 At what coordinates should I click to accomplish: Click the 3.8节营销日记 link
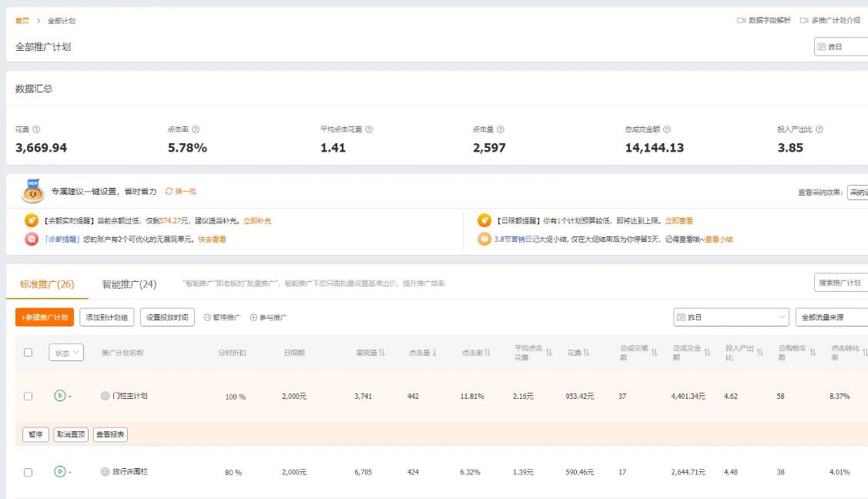click(x=517, y=239)
